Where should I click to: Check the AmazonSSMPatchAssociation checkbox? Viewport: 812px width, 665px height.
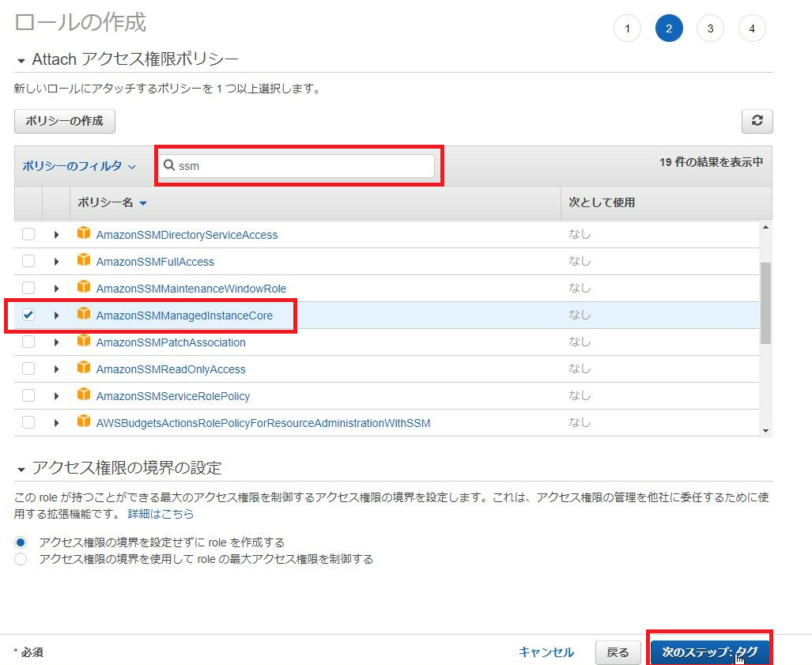28,342
